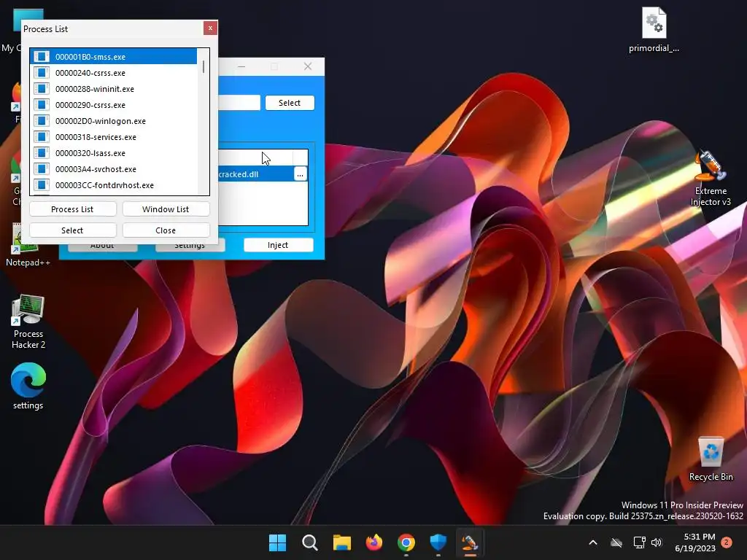Open the ellipsis menu beside cracked.dll
This screenshot has height=560, width=747.
pyautogui.click(x=300, y=174)
